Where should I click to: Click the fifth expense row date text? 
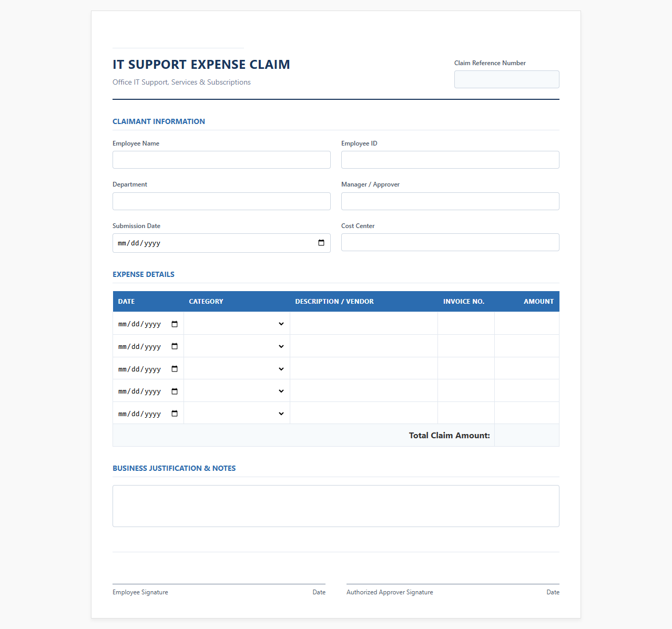tap(139, 414)
